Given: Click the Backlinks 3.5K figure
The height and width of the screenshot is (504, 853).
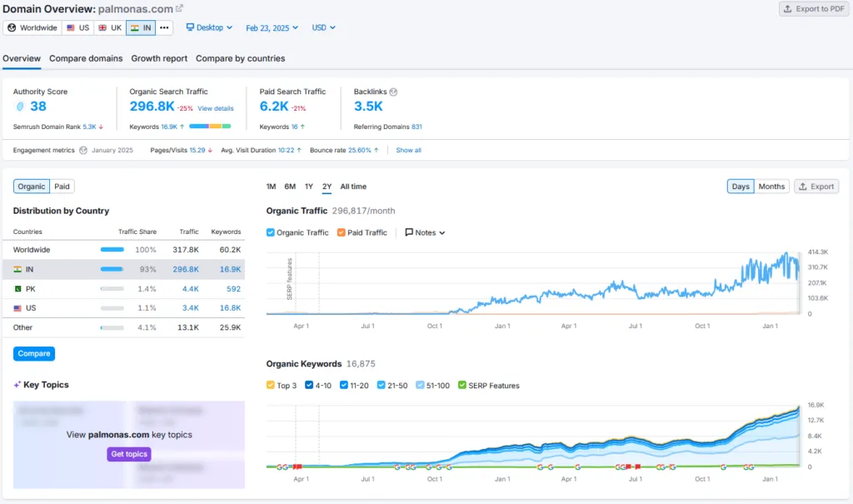Looking at the screenshot, I should pos(368,106).
